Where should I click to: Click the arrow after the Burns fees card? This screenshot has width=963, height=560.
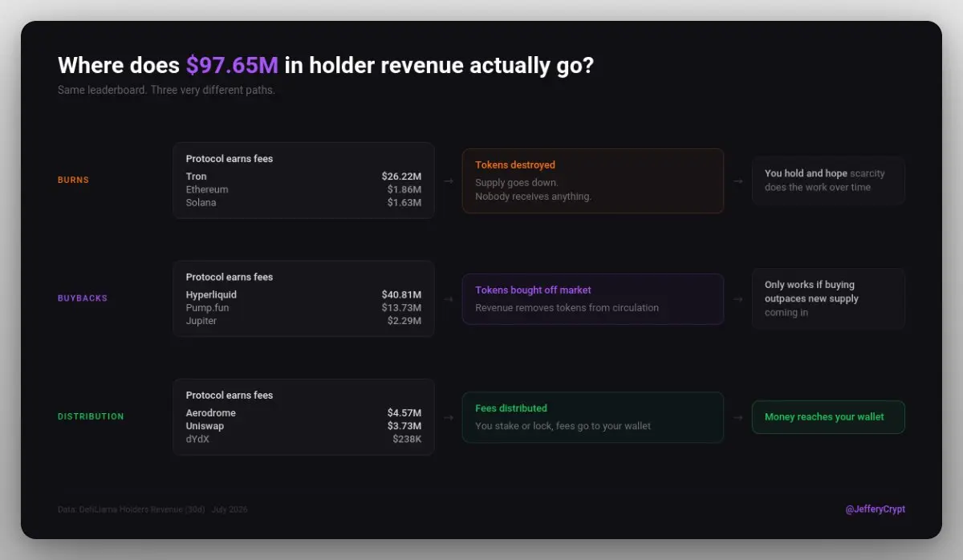[449, 181]
